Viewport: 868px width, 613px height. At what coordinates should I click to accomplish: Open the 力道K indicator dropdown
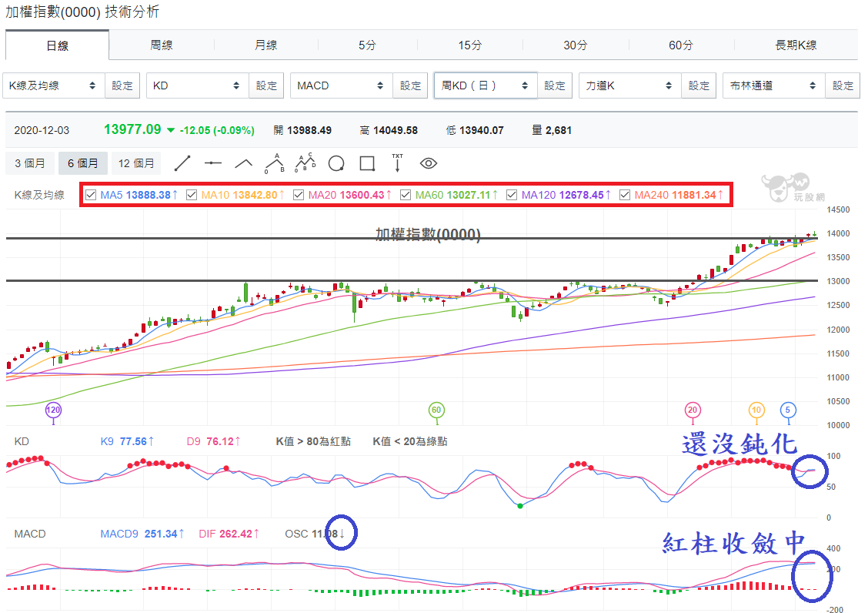coord(630,86)
